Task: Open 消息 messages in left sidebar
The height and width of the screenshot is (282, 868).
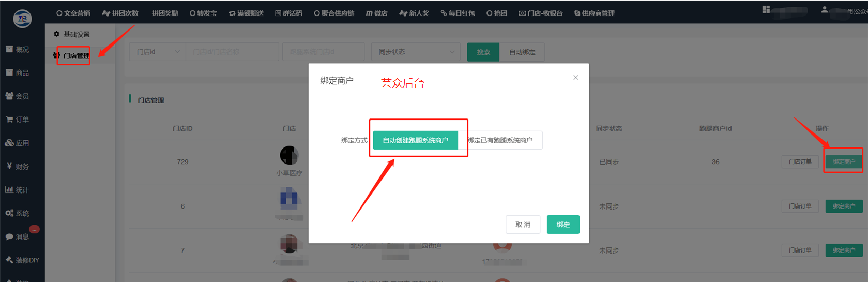Action: [x=18, y=236]
